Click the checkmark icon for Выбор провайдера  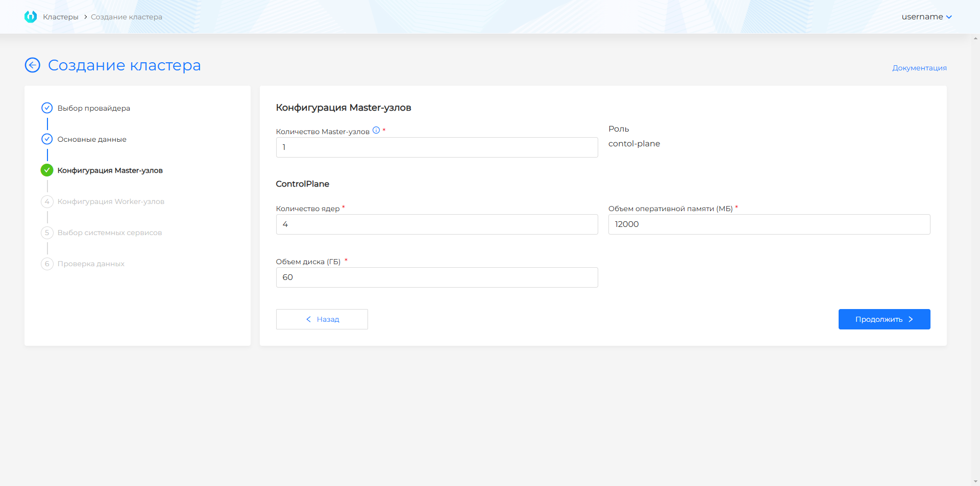point(47,108)
